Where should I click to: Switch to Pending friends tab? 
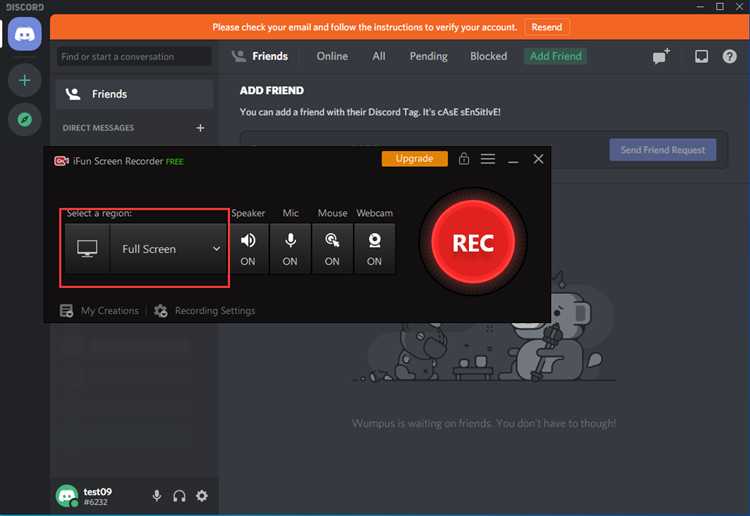428,56
